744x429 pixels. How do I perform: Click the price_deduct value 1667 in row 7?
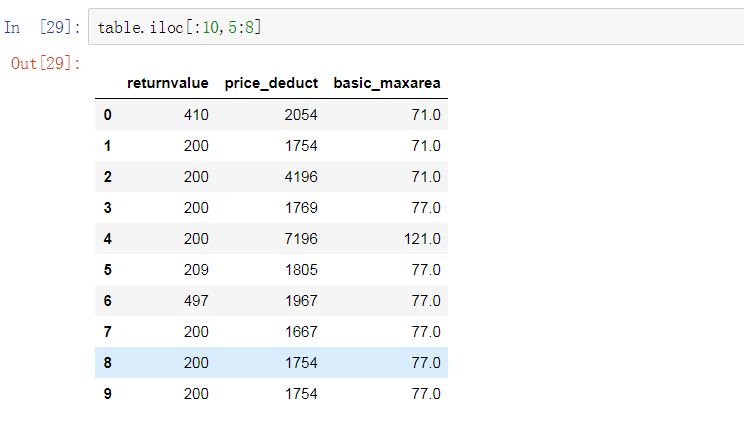pos(300,332)
